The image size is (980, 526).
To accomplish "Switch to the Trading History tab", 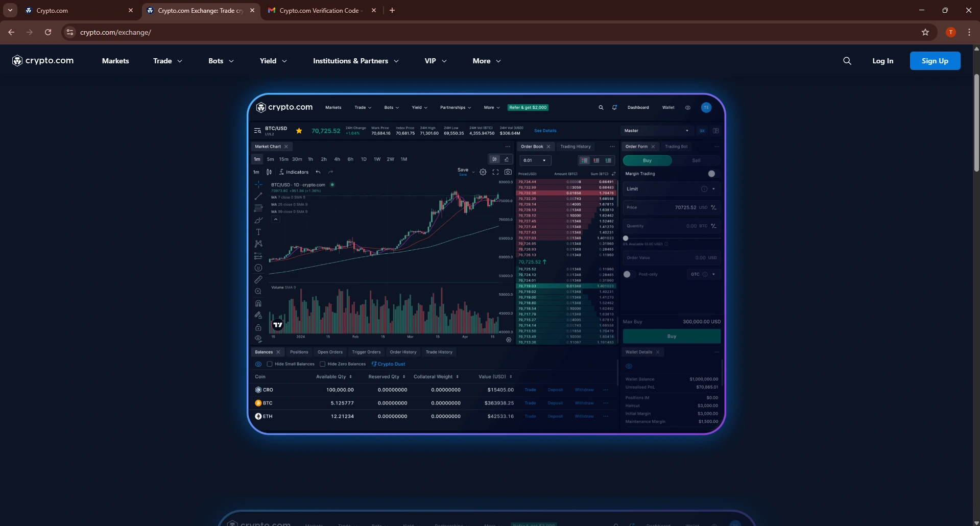I will point(576,147).
